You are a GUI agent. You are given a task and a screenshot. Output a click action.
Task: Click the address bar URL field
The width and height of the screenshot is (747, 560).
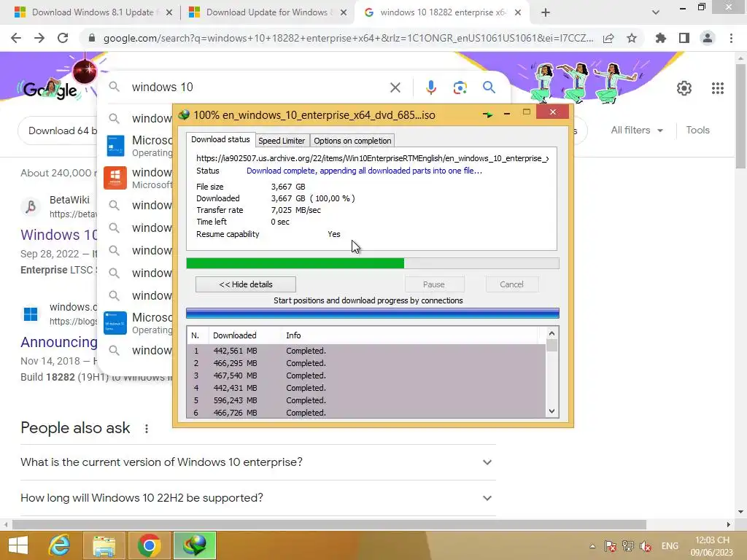pos(348,38)
